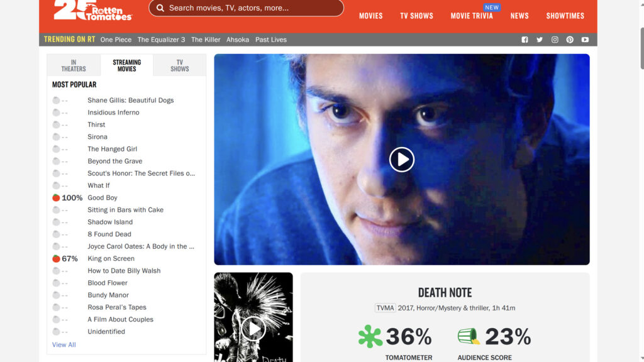Open the Pinterest social icon
The image size is (644, 362).
coord(570,40)
